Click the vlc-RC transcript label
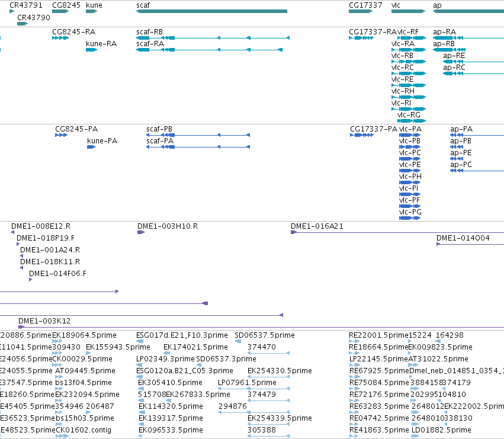This screenshot has width=504, height=439. pyautogui.click(x=402, y=68)
